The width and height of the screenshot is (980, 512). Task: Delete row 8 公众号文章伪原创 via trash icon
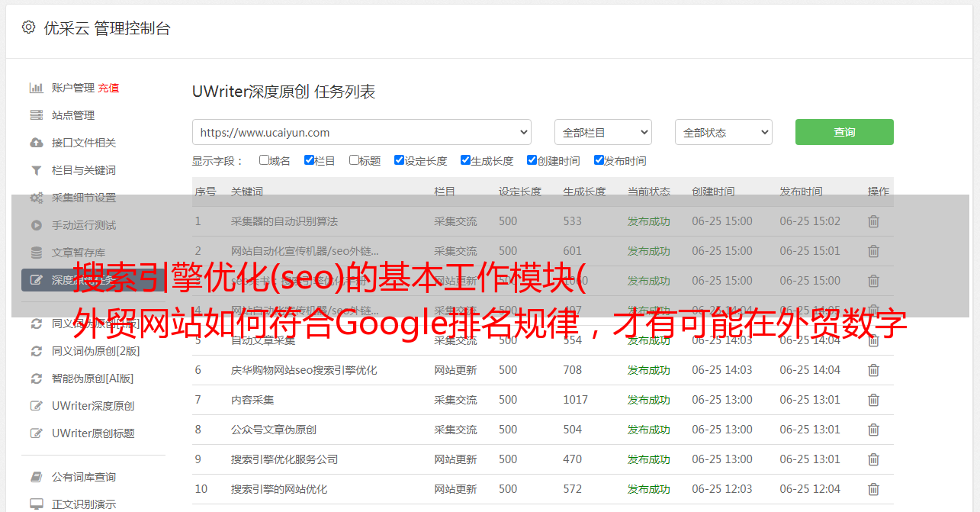point(873,430)
